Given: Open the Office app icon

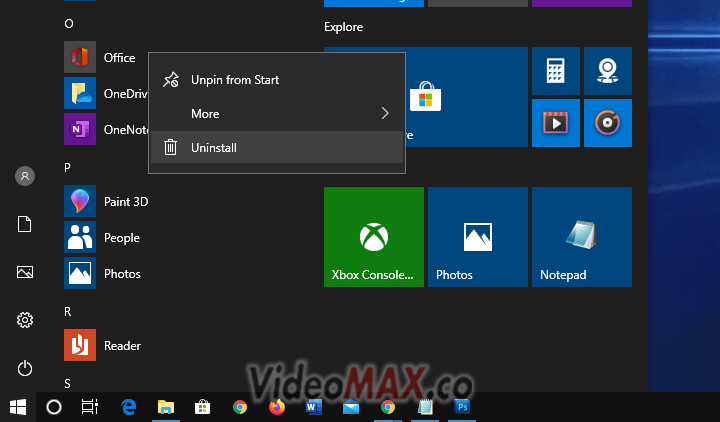Looking at the screenshot, I should (80, 57).
